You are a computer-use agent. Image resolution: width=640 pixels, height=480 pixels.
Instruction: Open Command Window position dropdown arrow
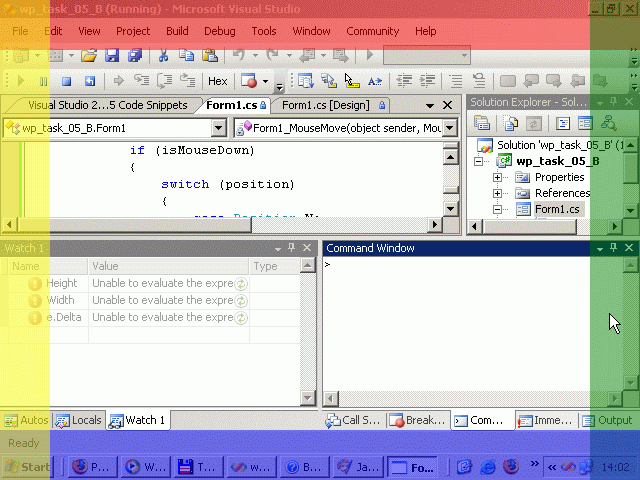600,248
